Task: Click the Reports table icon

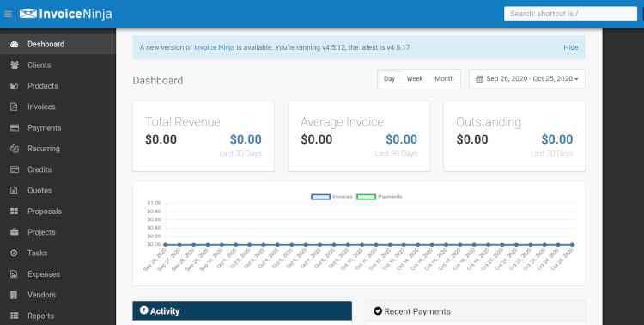Action: pyautogui.click(x=15, y=316)
